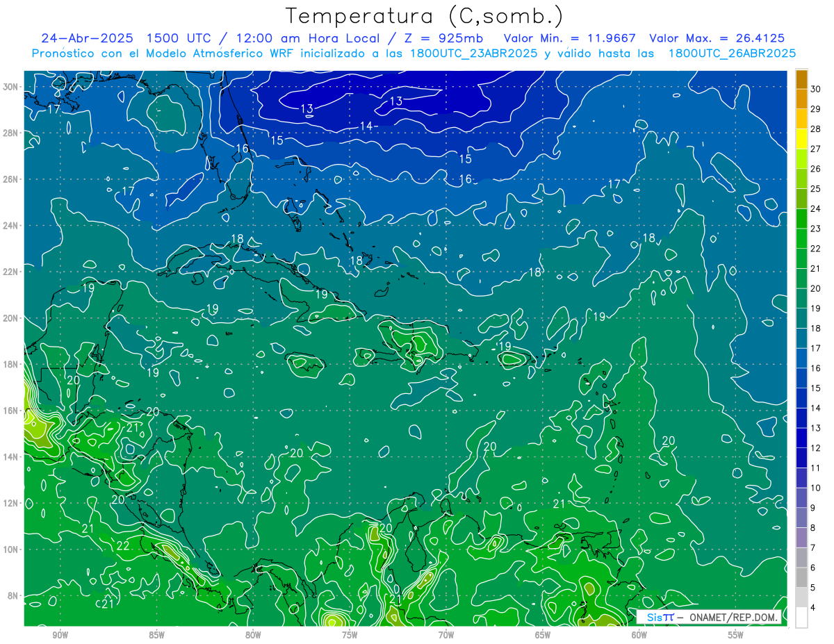This screenshot has width=834, height=644.
Task: Click the 30N latitude axis label
Action: (11, 86)
